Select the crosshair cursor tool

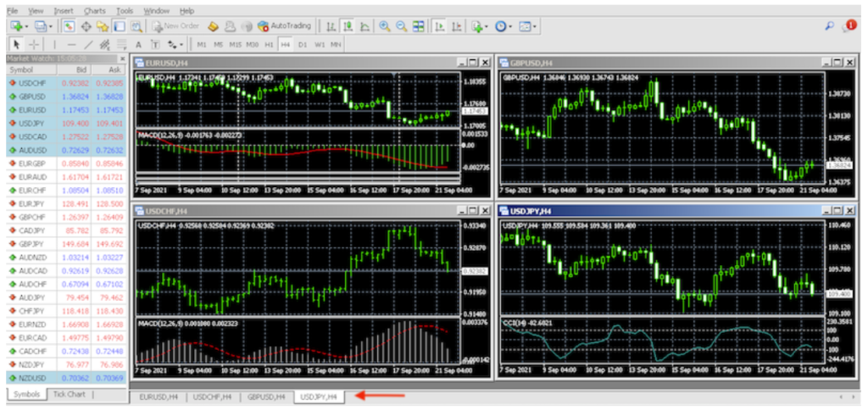34,44
